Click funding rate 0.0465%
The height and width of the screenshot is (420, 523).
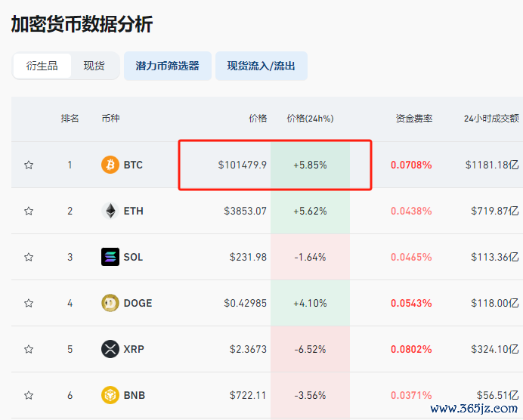coord(411,257)
